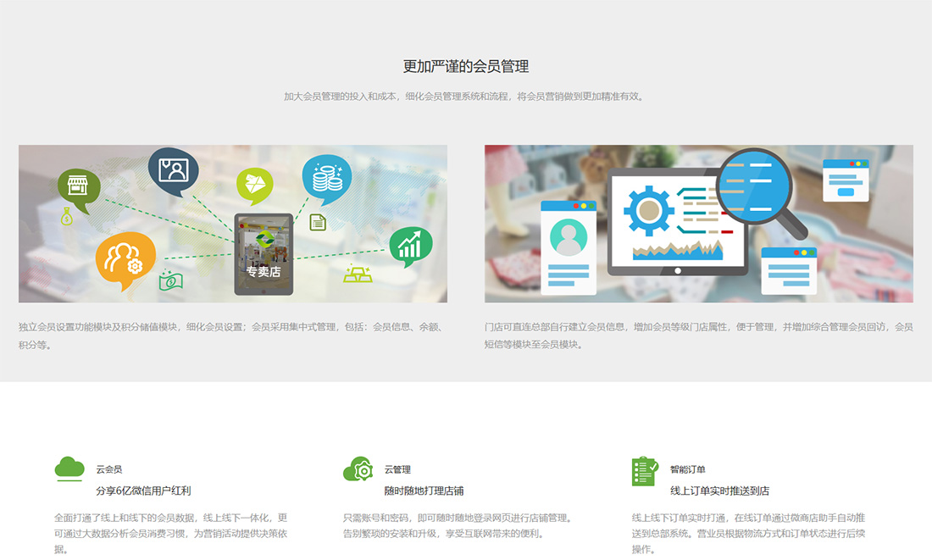Click the paragraph starting with 门店可直连总部
932x560 pixels.
coord(699,335)
